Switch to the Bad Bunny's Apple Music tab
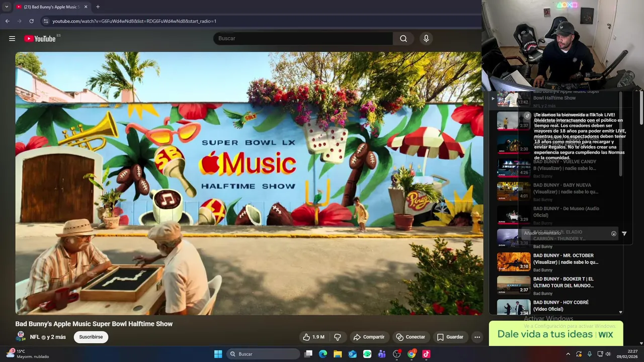The width and height of the screenshot is (644, 362). (51, 7)
